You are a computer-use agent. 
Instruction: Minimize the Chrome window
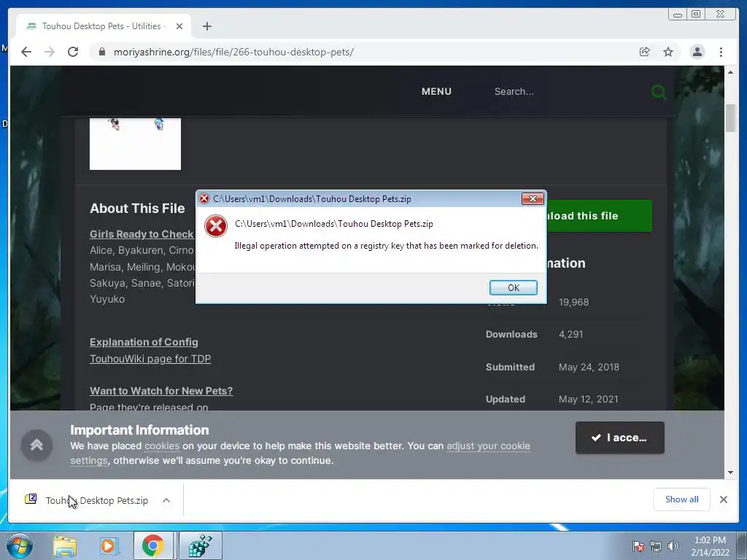[x=678, y=15]
